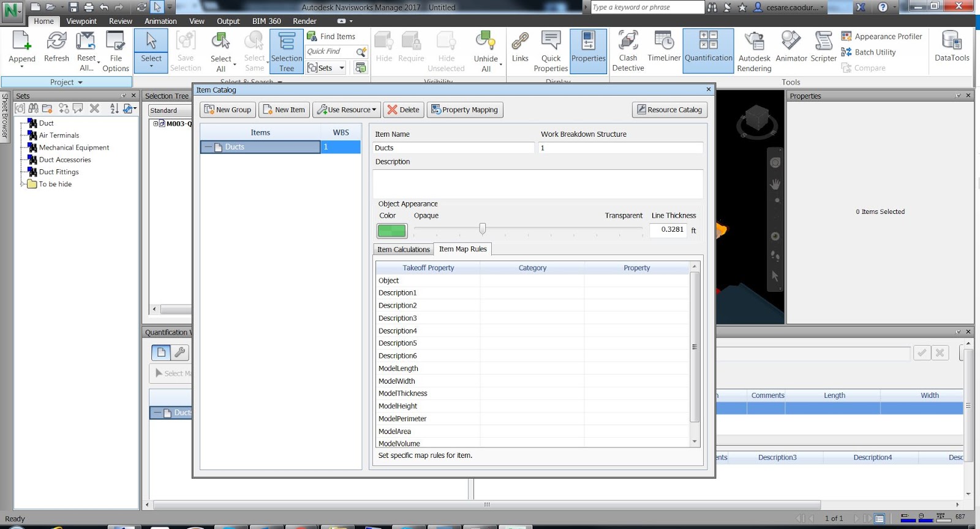Open Use Resource dropdown
This screenshot has height=529, width=980.
pyautogui.click(x=347, y=110)
